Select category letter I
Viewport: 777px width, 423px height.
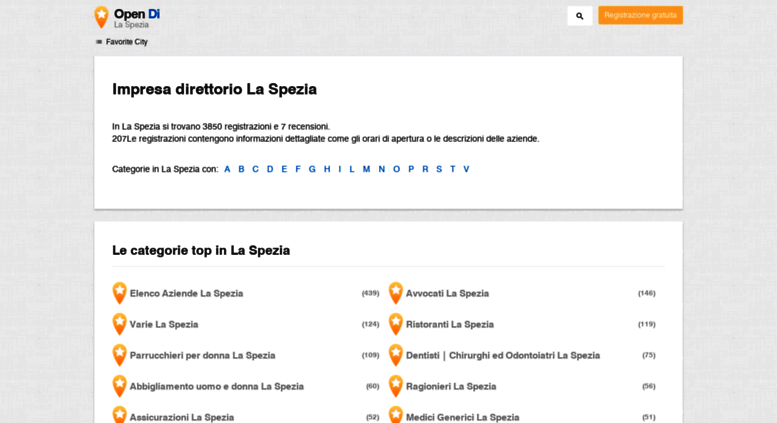click(340, 169)
